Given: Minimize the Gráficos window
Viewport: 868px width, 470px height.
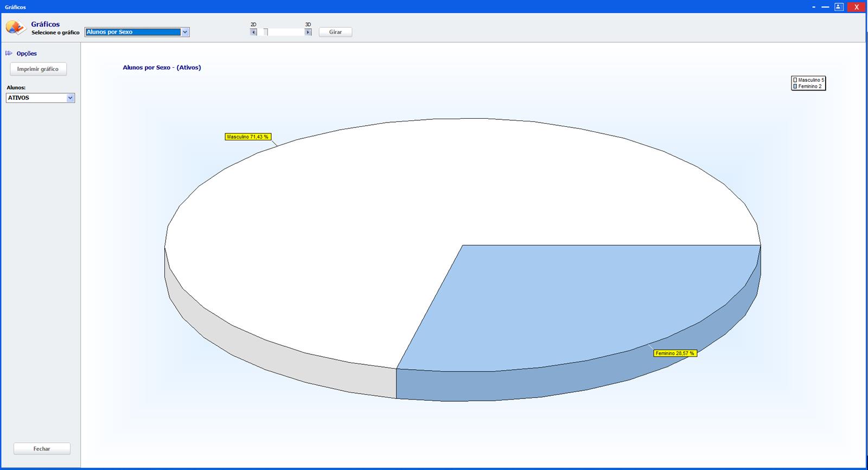Looking at the screenshot, I should [825, 7].
